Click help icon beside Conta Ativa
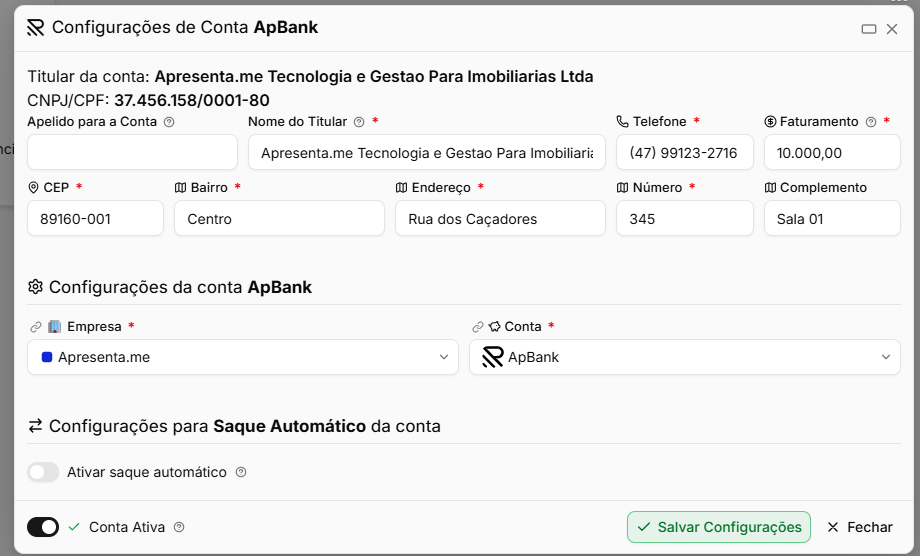 coord(179,527)
